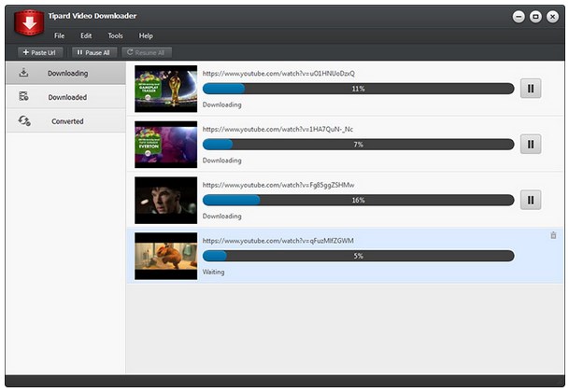This screenshot has width=569, height=392.
Task: Click the Downloaded sidebar list icon
Action: 24,96
